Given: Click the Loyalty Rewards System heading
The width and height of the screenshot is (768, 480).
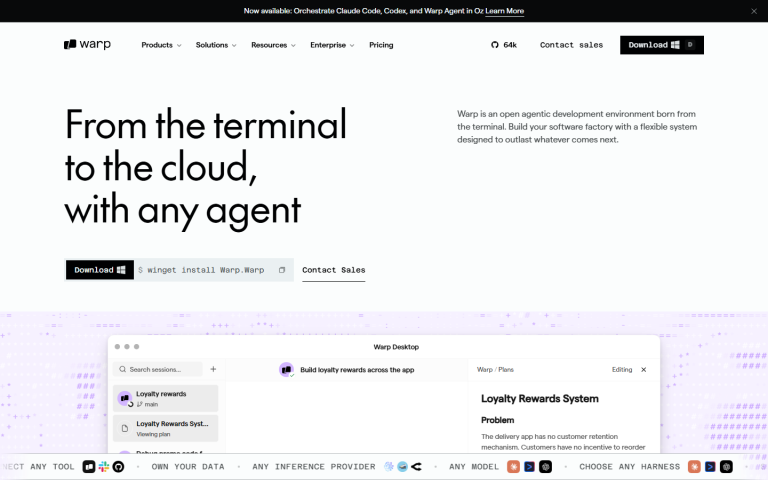Looking at the screenshot, I should pos(540,399).
